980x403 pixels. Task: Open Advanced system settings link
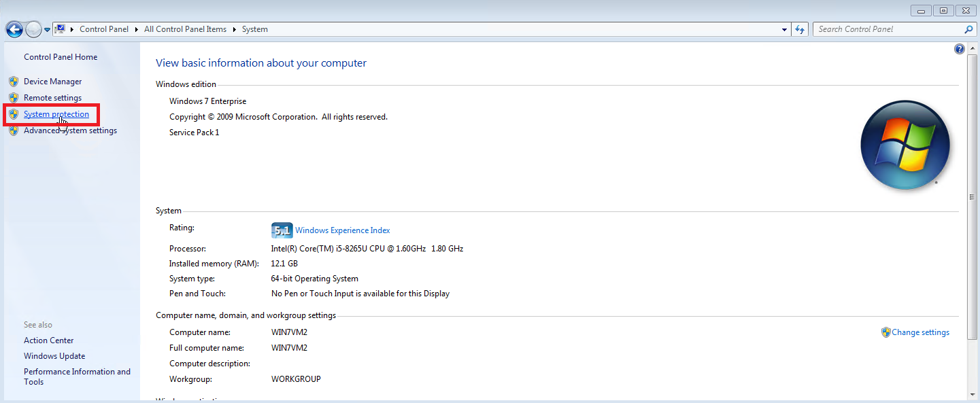pos(70,130)
